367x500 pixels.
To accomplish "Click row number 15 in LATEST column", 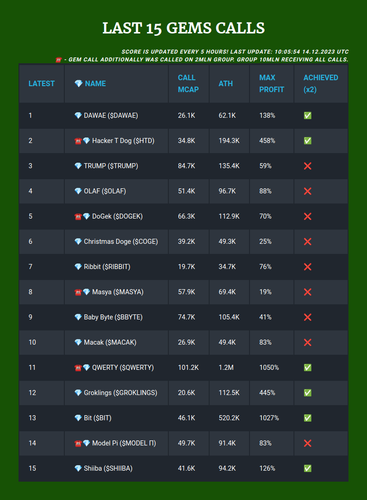I will [x=32, y=468].
